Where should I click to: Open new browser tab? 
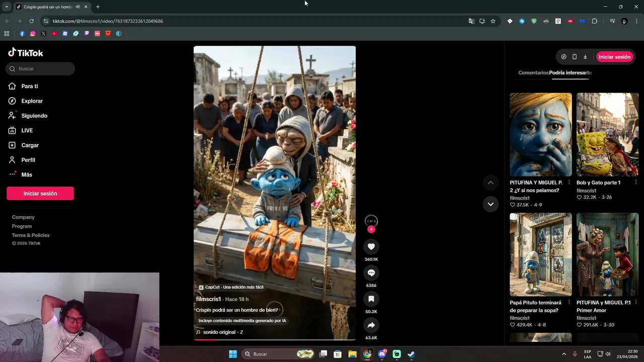(x=98, y=7)
